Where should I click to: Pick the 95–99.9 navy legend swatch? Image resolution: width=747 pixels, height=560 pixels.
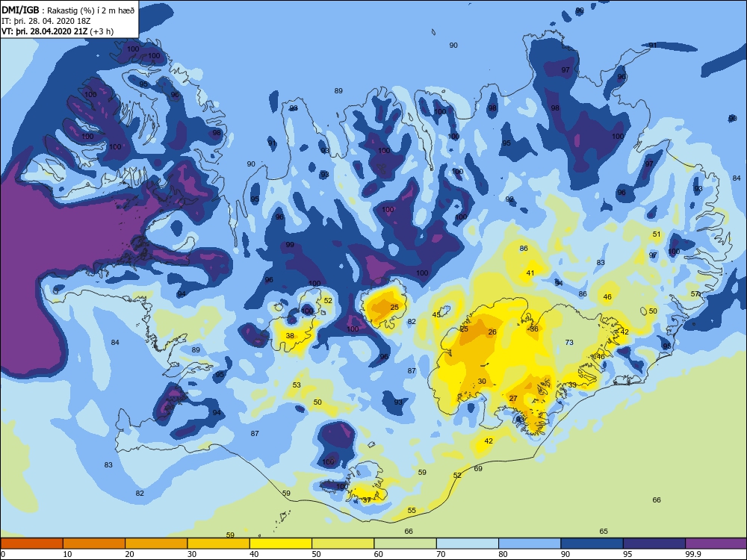pyautogui.click(x=654, y=544)
